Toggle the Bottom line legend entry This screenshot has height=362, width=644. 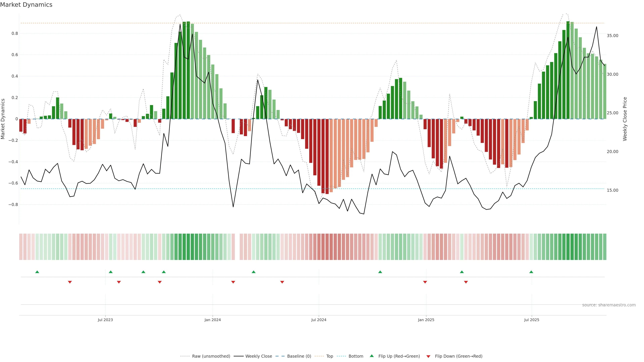coord(356,356)
